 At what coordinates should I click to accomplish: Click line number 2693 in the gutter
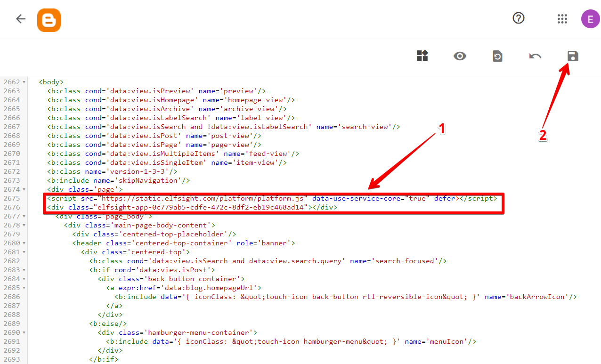pos(12,359)
